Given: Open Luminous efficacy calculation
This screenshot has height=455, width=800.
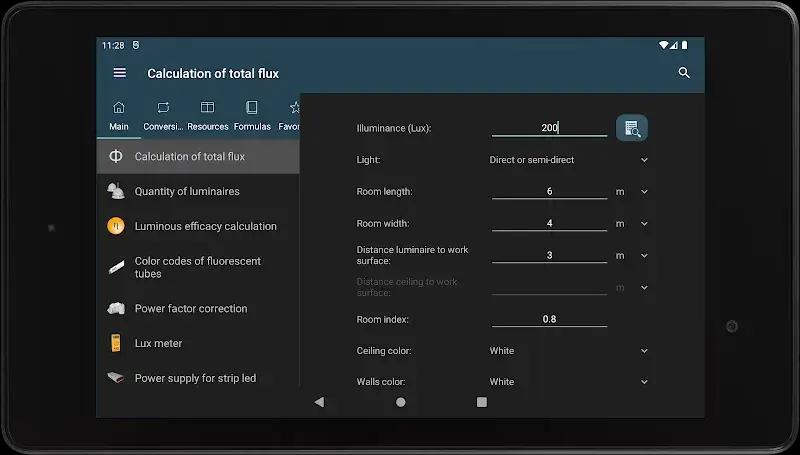Looking at the screenshot, I should (205, 226).
